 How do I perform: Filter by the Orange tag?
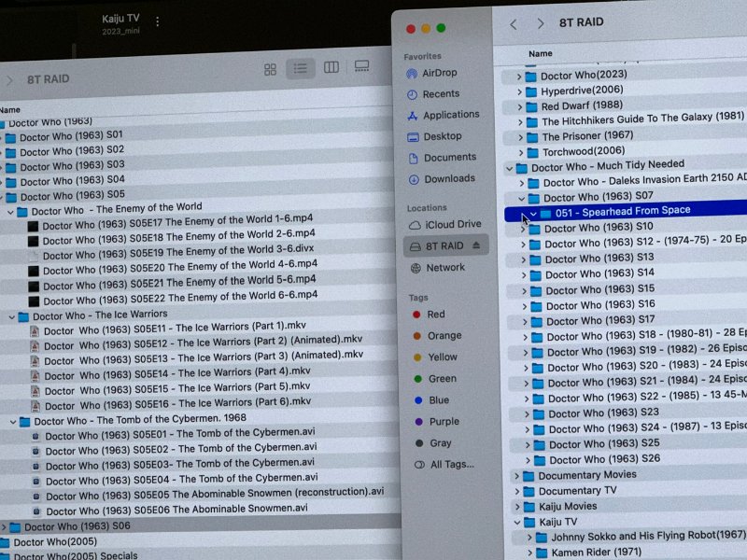point(437,336)
